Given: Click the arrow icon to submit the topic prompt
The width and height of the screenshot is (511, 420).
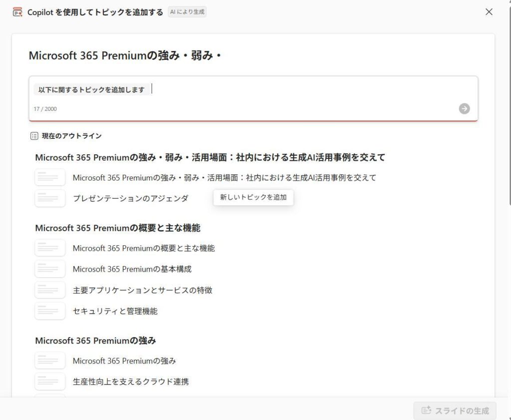Looking at the screenshot, I should click(x=464, y=108).
